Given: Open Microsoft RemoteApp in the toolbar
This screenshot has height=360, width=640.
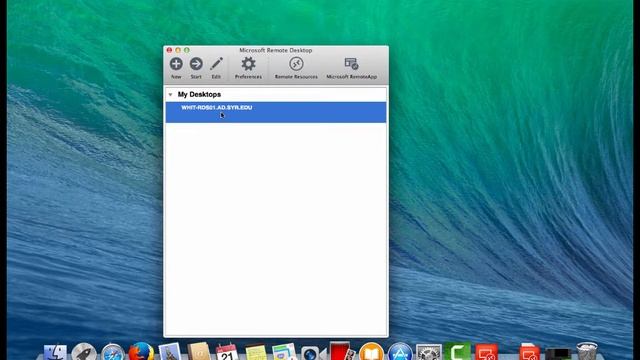Looking at the screenshot, I should pyautogui.click(x=351, y=68).
